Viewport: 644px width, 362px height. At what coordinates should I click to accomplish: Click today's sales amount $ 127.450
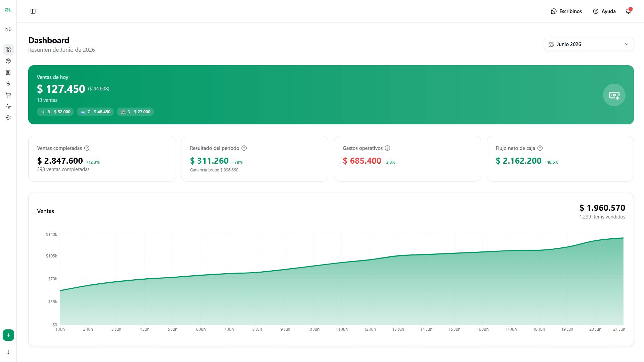point(61,89)
